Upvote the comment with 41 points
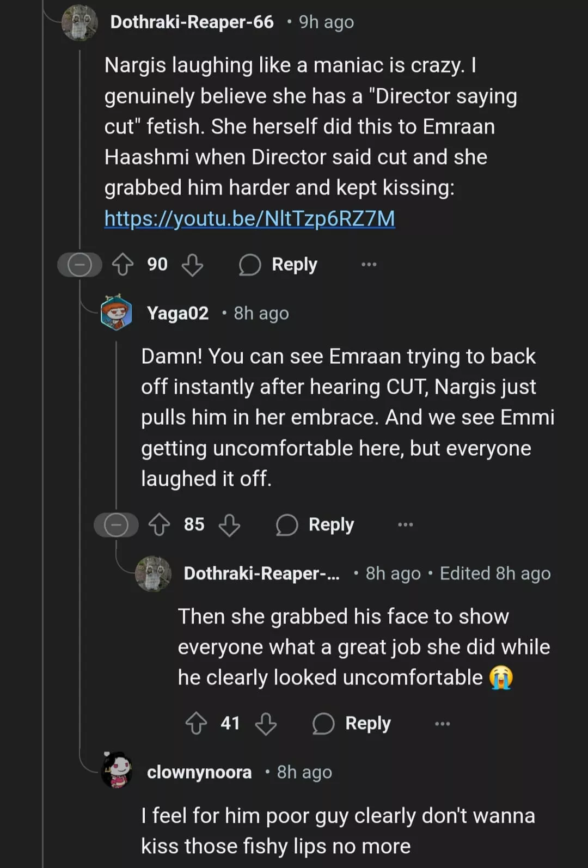The image size is (588, 868). [x=196, y=724]
